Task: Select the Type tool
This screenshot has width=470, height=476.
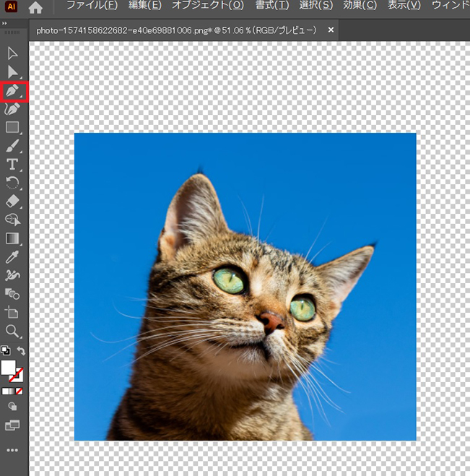Action: click(x=12, y=165)
